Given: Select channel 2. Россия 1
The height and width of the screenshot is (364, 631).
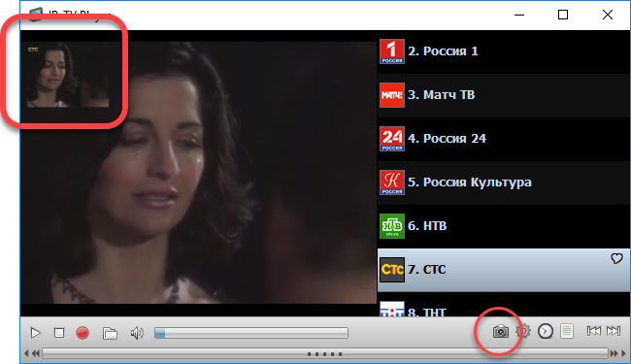Looking at the screenshot, I should pos(504,51).
